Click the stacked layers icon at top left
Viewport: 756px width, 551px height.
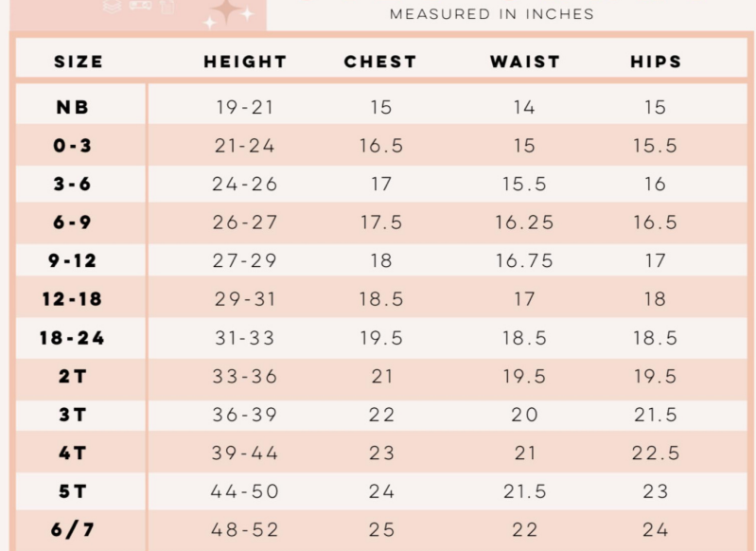coord(112,6)
